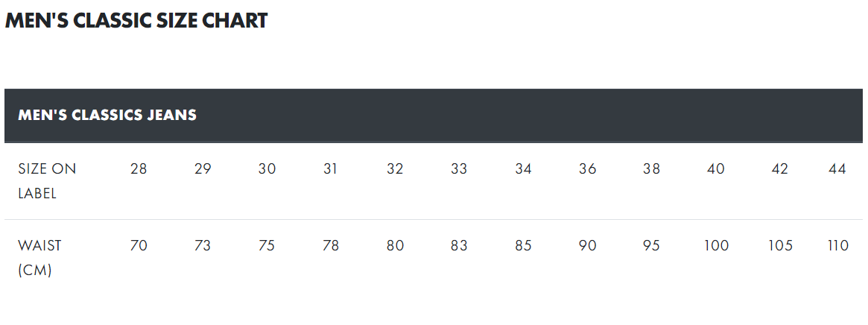This screenshot has height=325, width=868.
Task: Select label size 29 cell
Action: tap(203, 168)
